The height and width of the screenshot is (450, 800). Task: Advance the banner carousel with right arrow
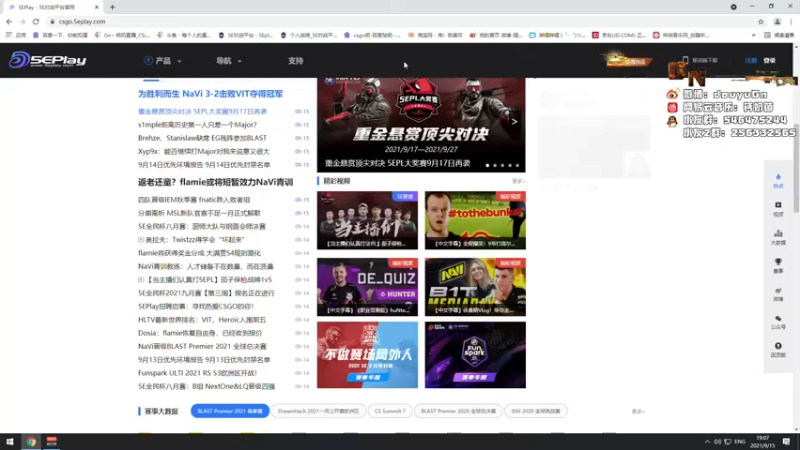pos(514,121)
